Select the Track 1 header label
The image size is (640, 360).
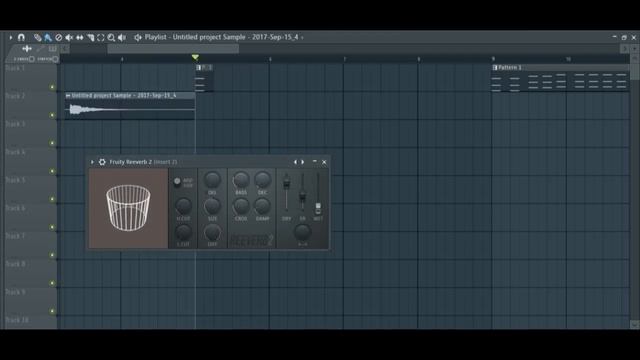(x=15, y=68)
